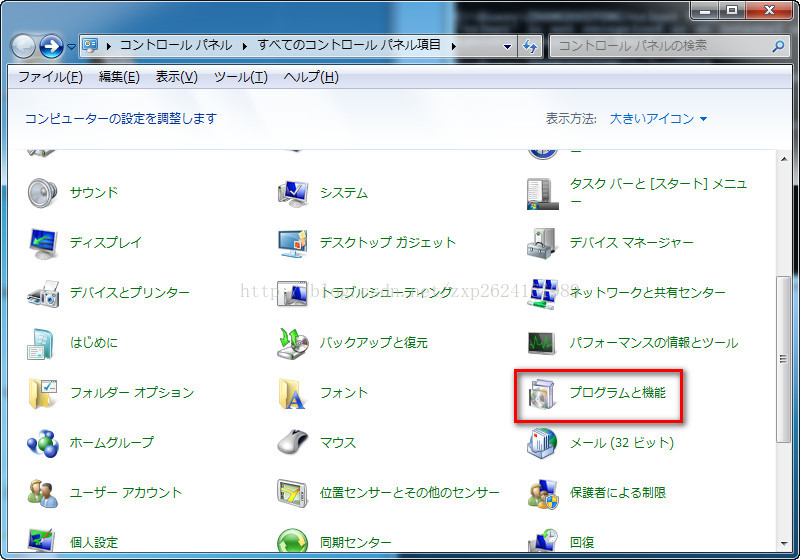Click the ネットワークと共有センター link text
This screenshot has width=800, height=560.
(x=647, y=292)
